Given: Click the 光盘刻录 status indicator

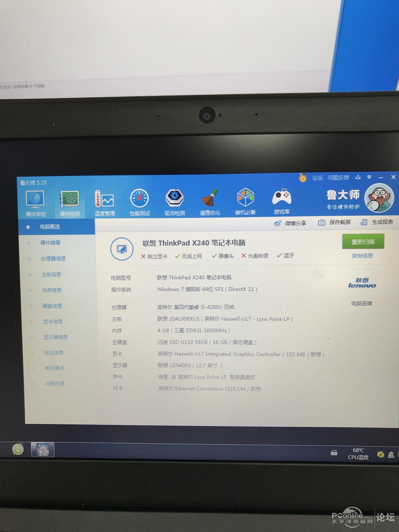Looking at the screenshot, I should pos(255,256).
